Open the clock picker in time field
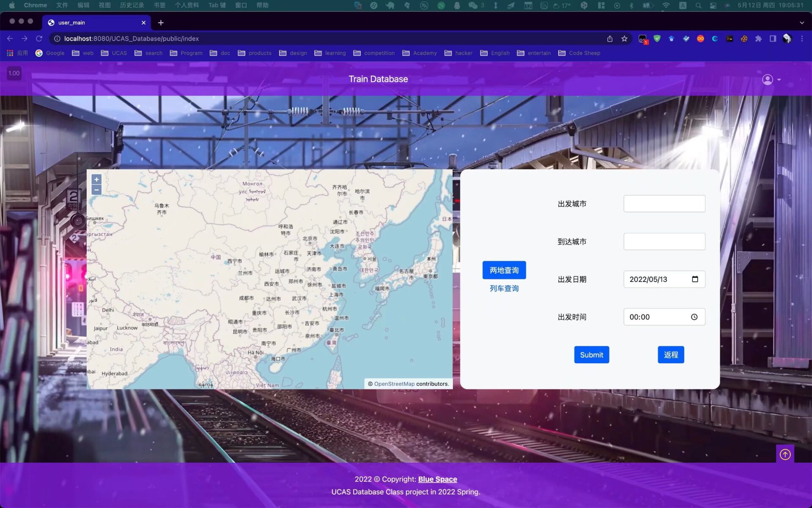The height and width of the screenshot is (508, 812). tap(694, 317)
